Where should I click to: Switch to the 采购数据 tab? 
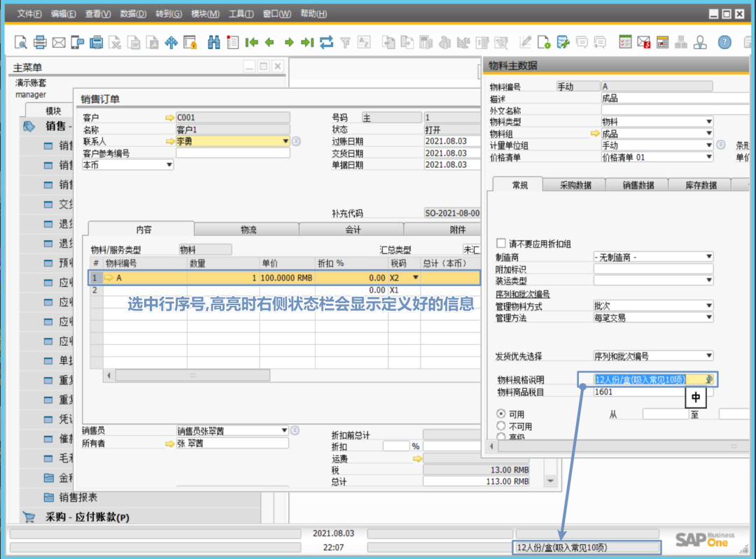[x=575, y=185]
